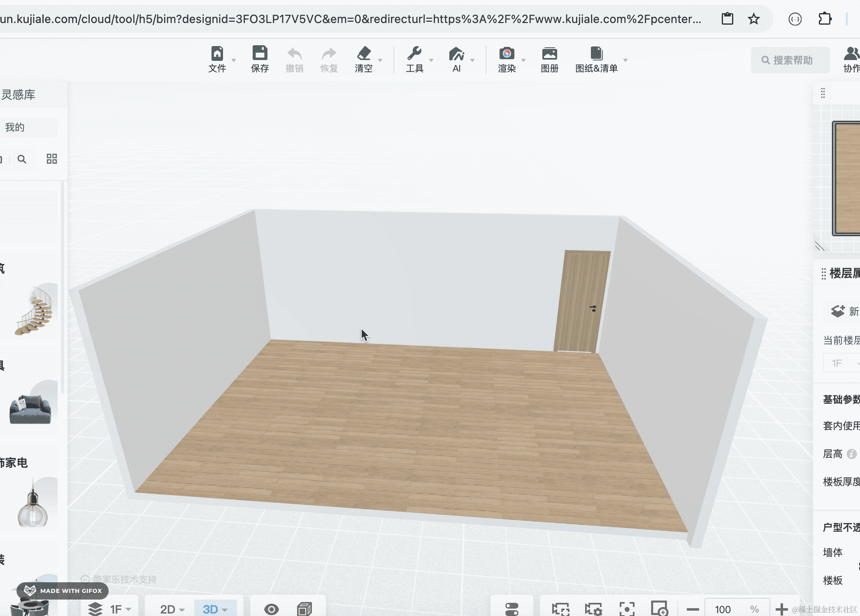Click the 楼板厚度 parameter label

click(841, 482)
